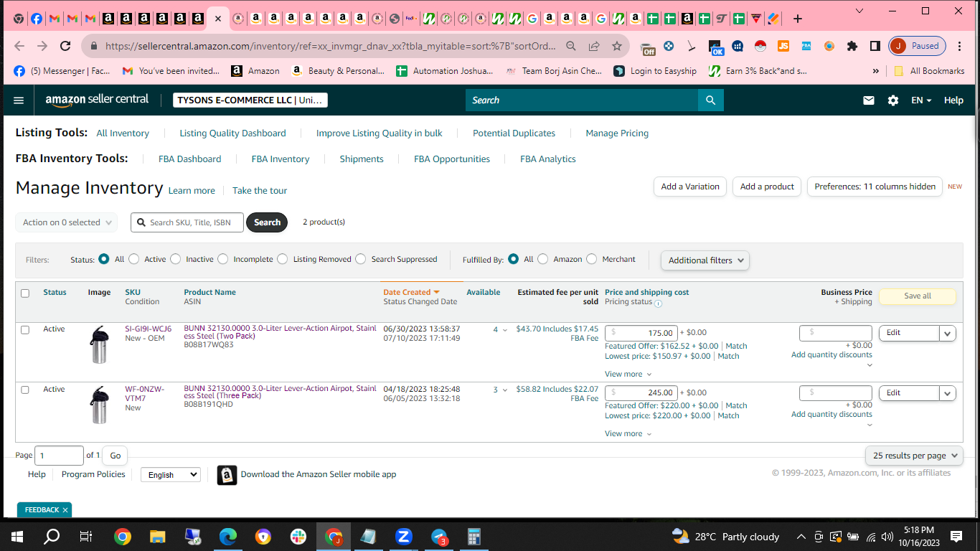Open a new browser tab

798,19
